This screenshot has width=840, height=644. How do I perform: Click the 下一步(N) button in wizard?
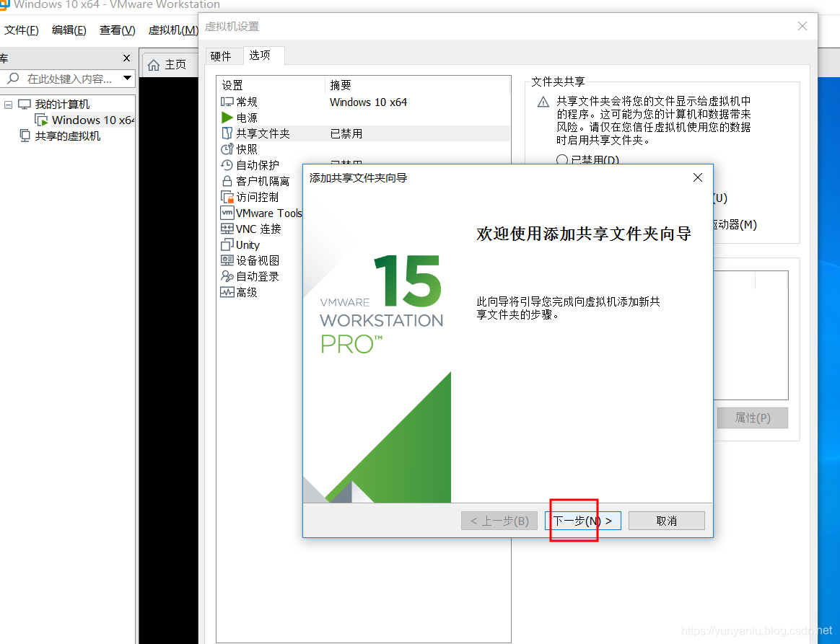point(583,521)
